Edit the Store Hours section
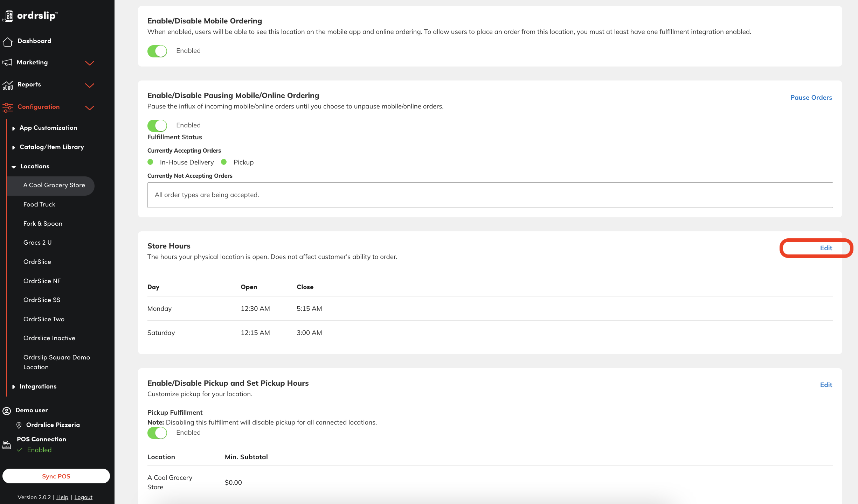Image resolution: width=858 pixels, height=504 pixels. (826, 248)
